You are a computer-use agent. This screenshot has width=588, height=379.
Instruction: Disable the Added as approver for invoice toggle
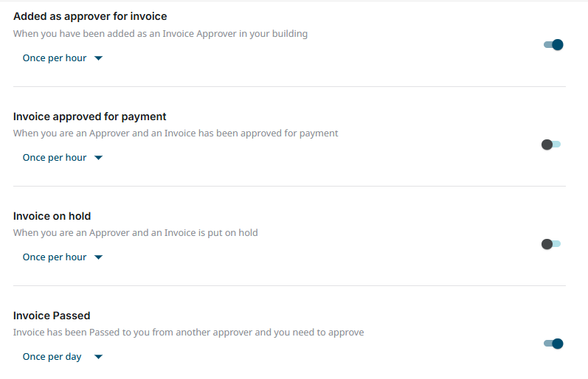[553, 45]
